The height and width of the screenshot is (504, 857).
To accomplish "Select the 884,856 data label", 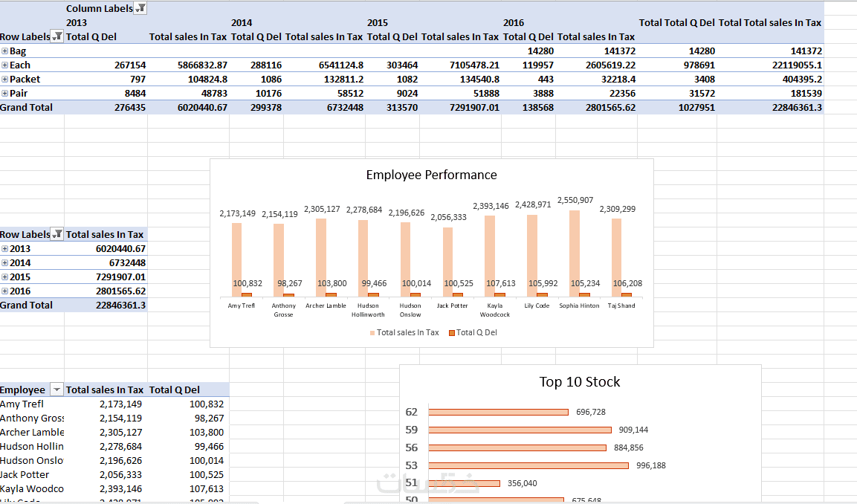I will (x=629, y=448).
